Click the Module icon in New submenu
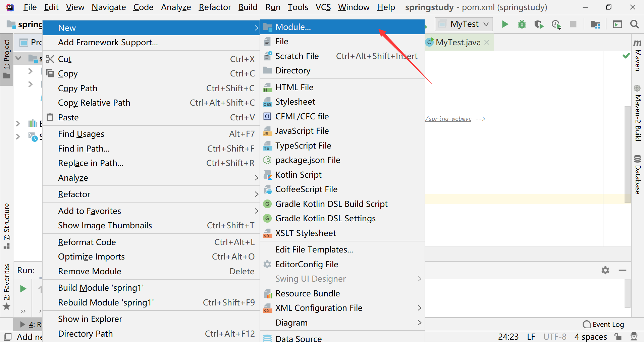644x342 pixels. click(267, 27)
